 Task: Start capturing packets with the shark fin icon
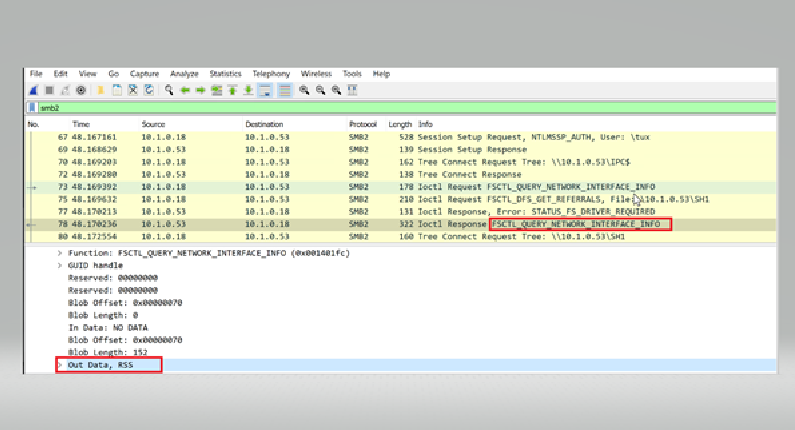click(x=33, y=90)
